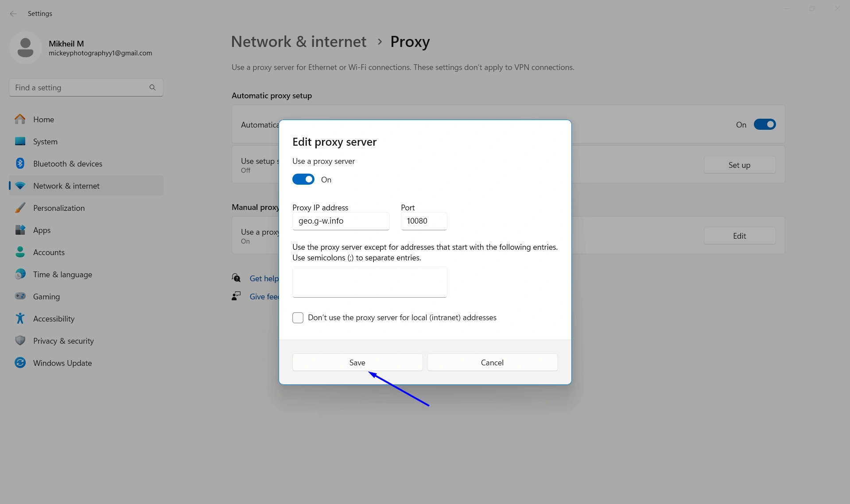
Task: Click the back arrow at top left
Action: [x=13, y=14]
